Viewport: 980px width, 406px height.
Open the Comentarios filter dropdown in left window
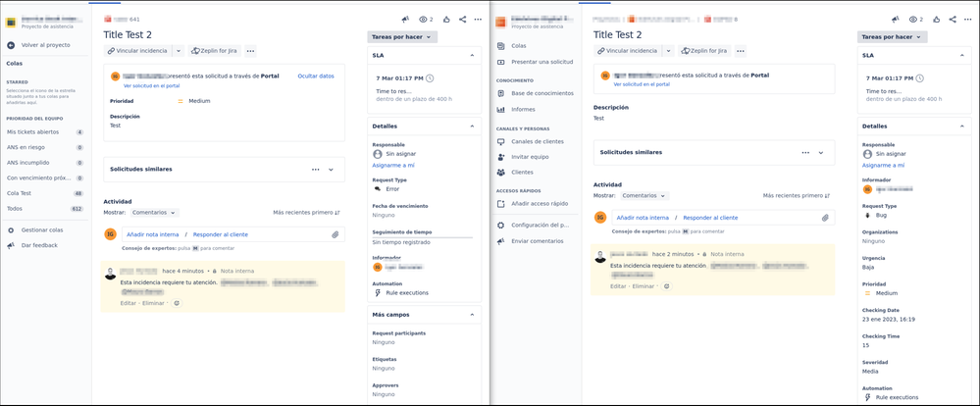155,213
